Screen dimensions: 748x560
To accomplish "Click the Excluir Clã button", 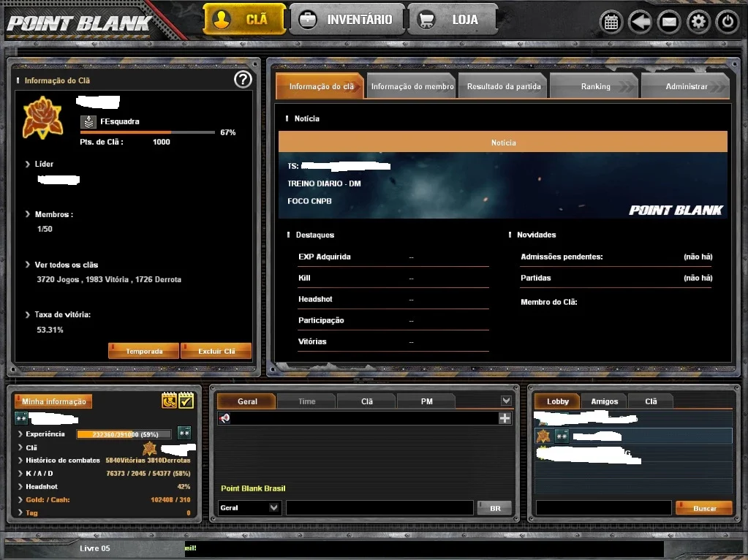I will point(216,351).
